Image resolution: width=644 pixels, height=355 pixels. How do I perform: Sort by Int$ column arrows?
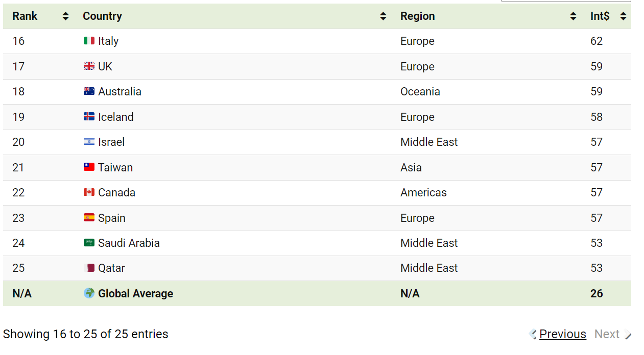pyautogui.click(x=623, y=16)
